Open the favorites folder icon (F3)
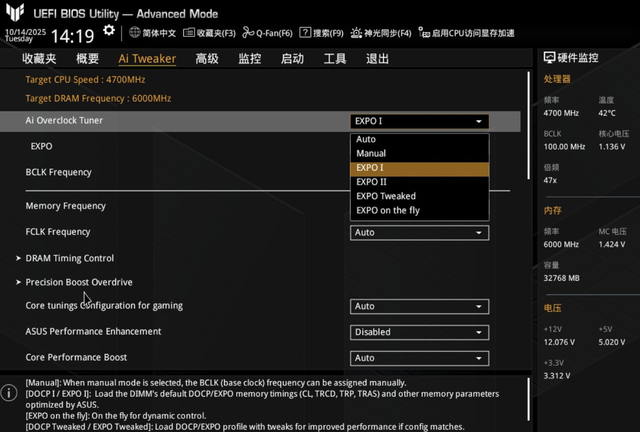This screenshot has height=432, width=640. [189, 33]
